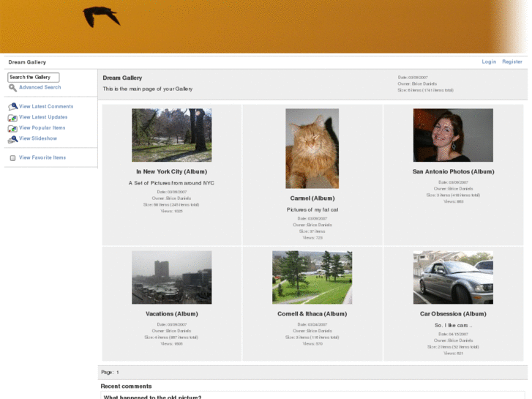Select the View Slideshow text link
532x399 pixels.
pos(38,138)
